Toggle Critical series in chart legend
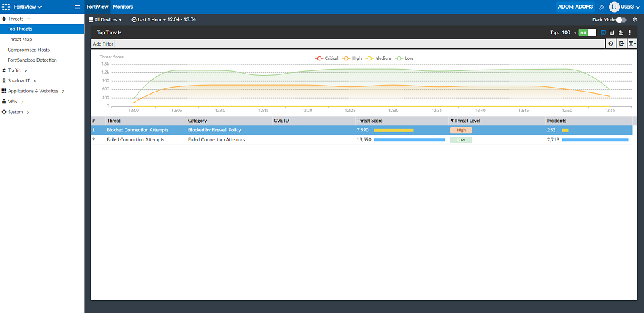 click(x=327, y=58)
